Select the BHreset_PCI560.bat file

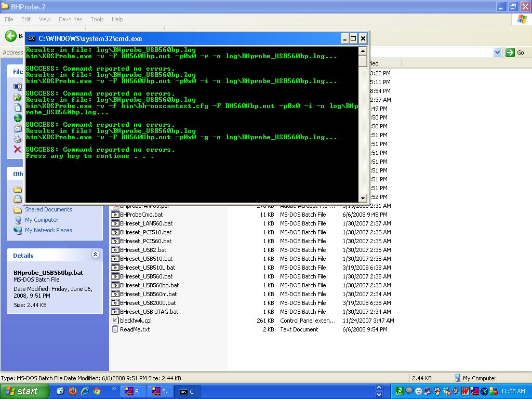coord(145,241)
